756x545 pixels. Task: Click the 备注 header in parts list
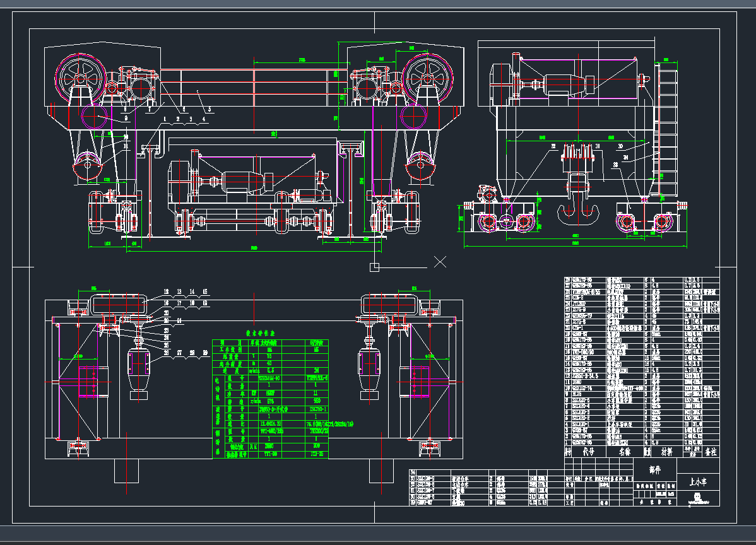pos(711,452)
